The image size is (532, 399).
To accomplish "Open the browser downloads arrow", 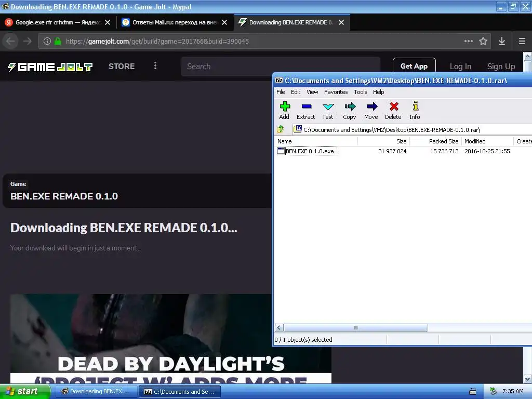I will (x=502, y=41).
